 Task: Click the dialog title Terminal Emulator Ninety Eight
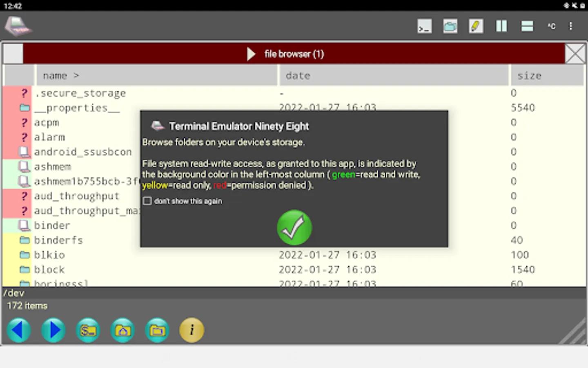[x=239, y=126]
